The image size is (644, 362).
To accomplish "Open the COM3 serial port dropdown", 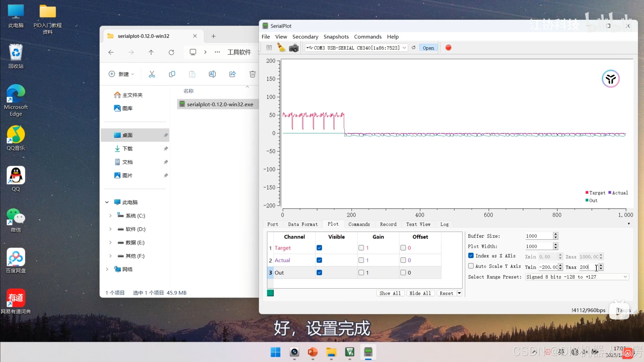I will (404, 48).
